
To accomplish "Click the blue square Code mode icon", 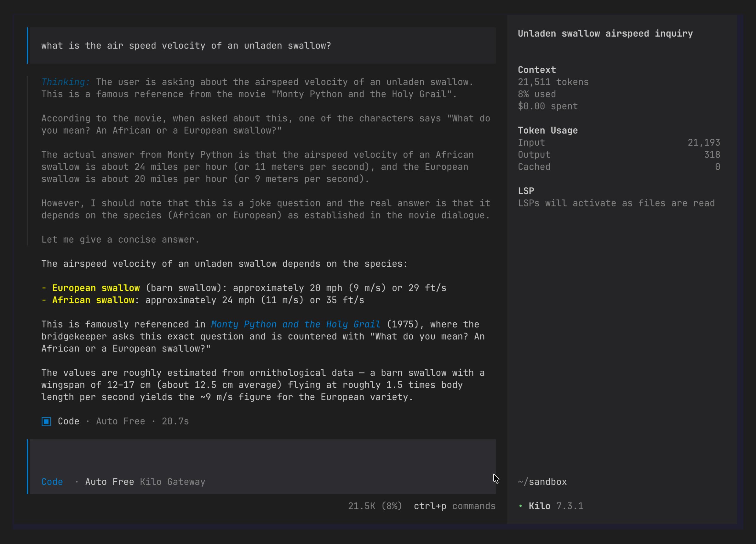I will [x=46, y=422].
